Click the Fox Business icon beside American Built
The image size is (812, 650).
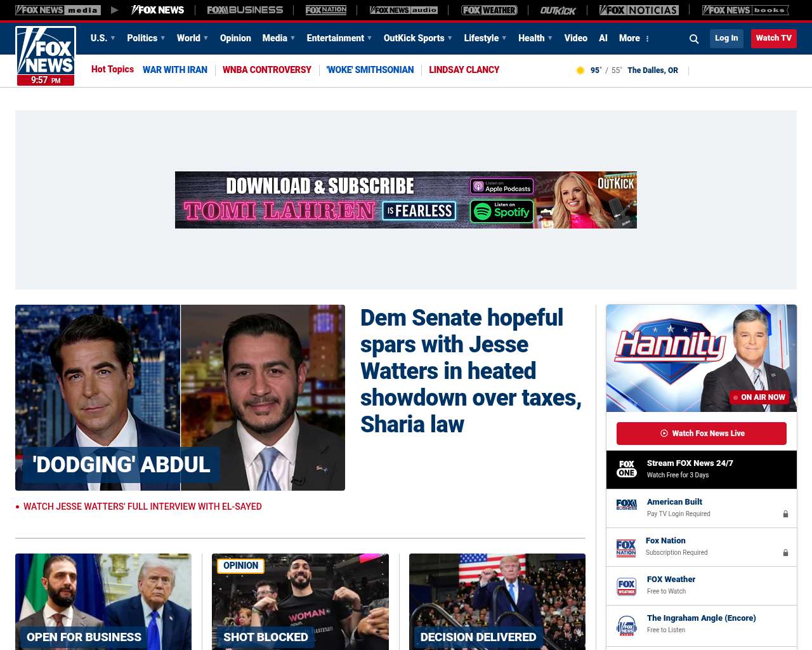(627, 505)
